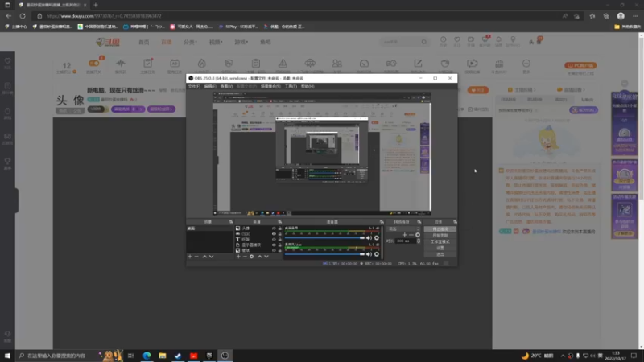Toggle visibility of the C920 source
This screenshot has width=644, height=362.
click(x=274, y=234)
